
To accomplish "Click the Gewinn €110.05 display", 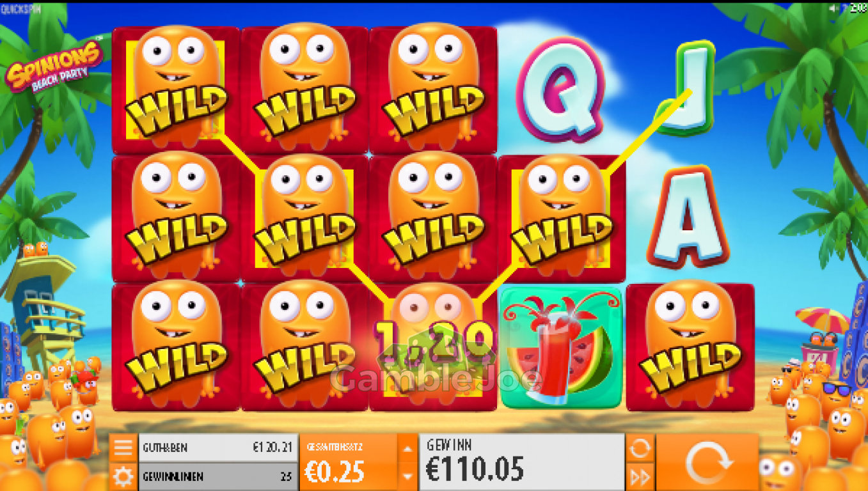I will point(521,462).
